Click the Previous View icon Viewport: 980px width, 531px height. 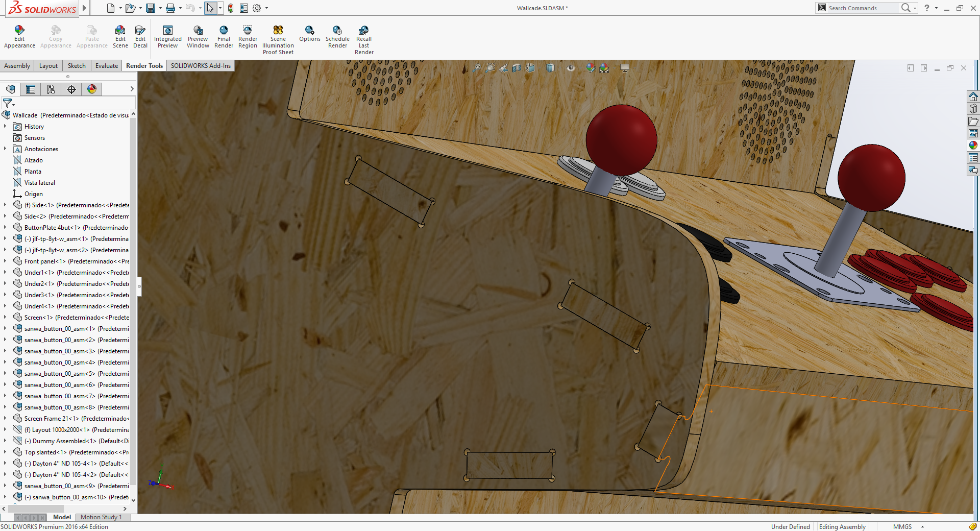[504, 68]
